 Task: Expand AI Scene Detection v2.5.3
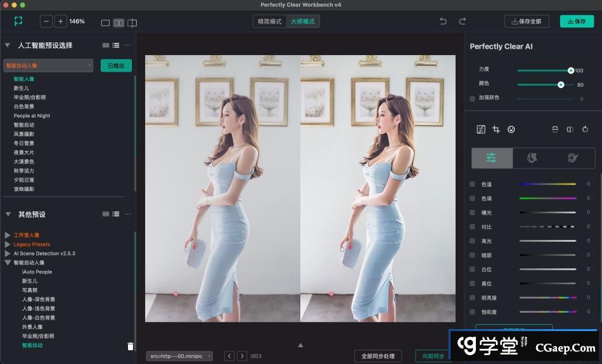click(x=8, y=253)
